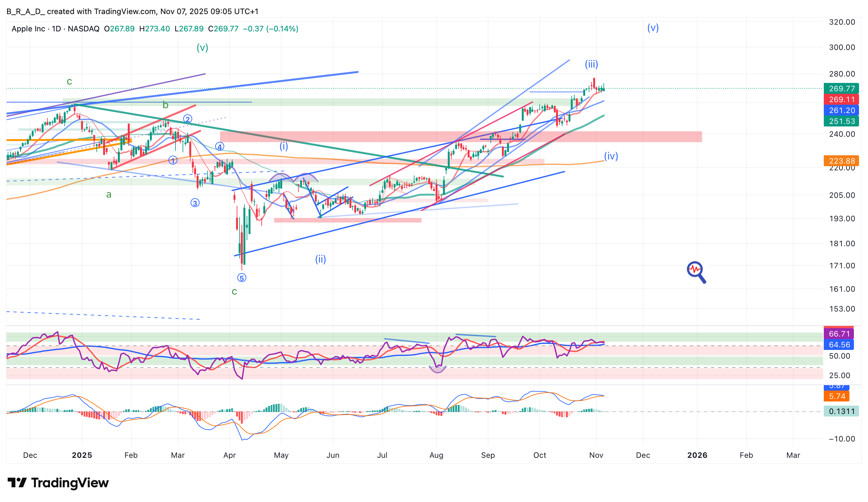Click the green 269.77 current price tag
The height and width of the screenshot is (502, 868).
pos(841,88)
